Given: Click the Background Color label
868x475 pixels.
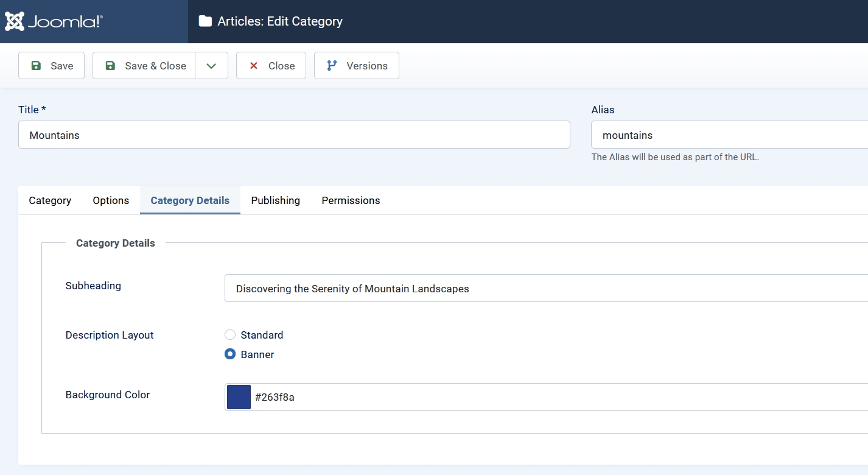Looking at the screenshot, I should tap(108, 395).
